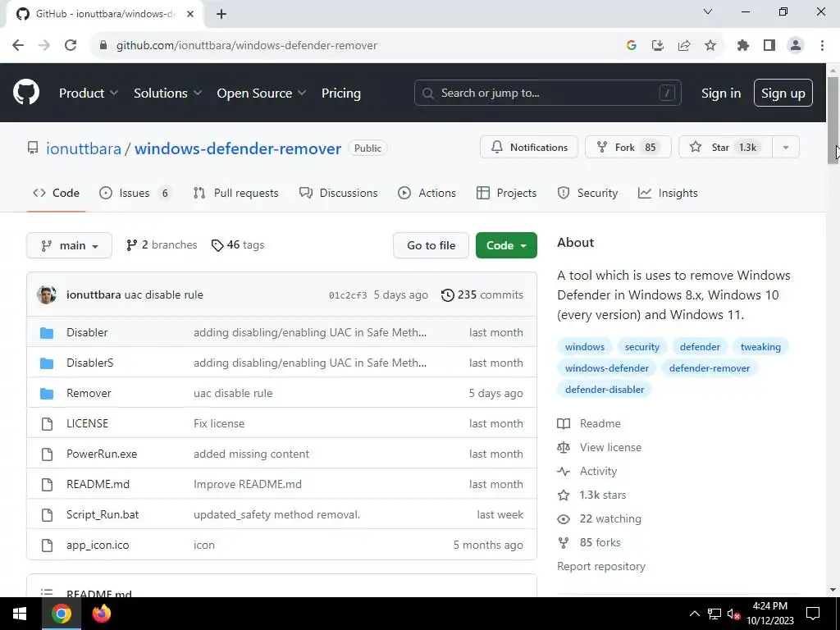Open the Script_Run.bat file
Screen dimensions: 840x630
point(103,514)
